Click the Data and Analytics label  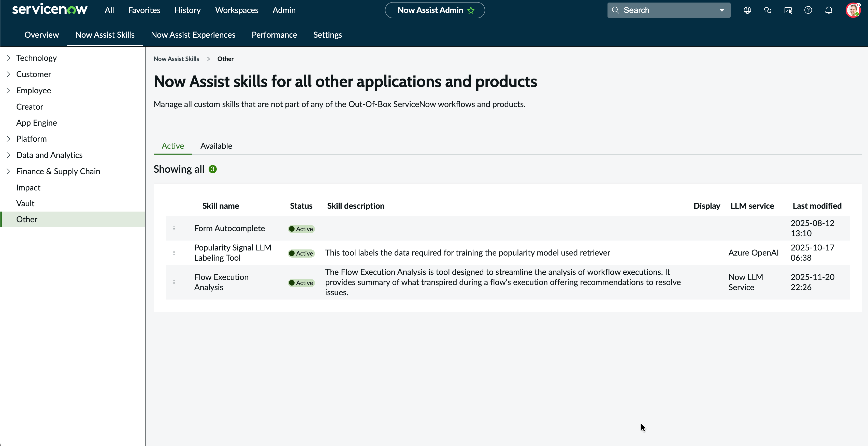coord(49,155)
